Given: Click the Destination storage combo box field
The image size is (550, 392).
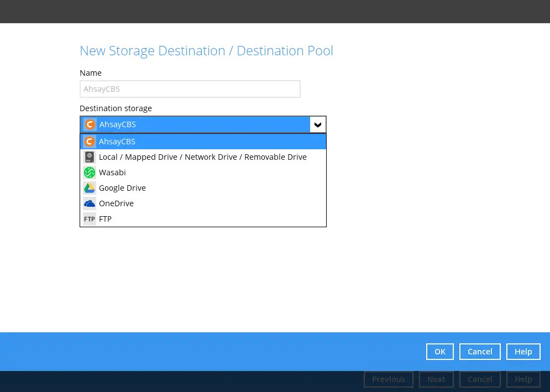Looking at the screenshot, I should click(199, 124).
